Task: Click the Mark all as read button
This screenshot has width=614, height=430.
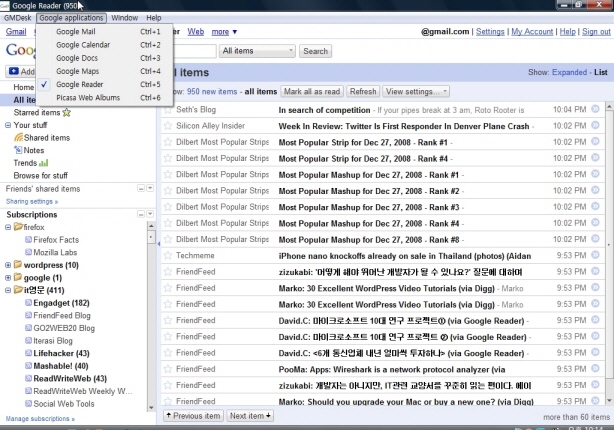Action: click(312, 92)
